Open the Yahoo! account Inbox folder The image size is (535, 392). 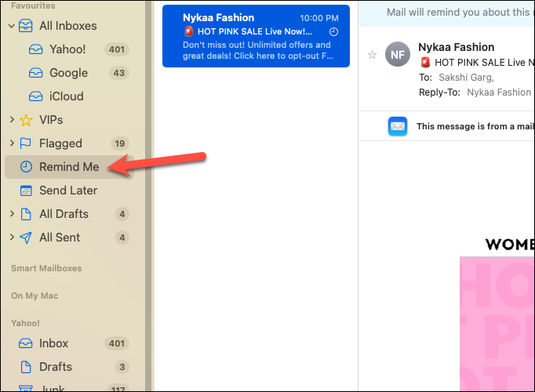coord(53,343)
